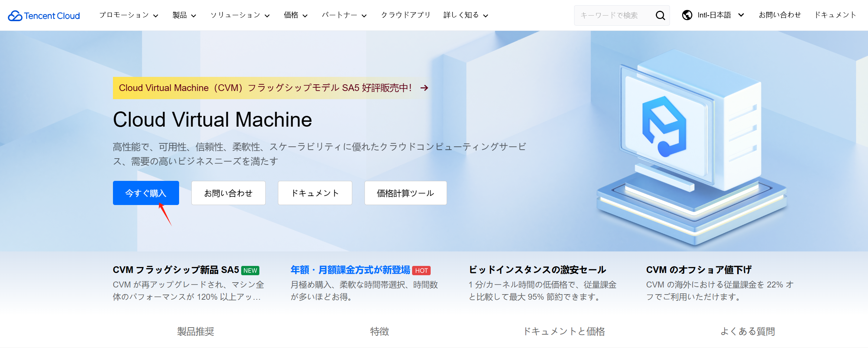
Task: Click the text mentioning 22% オフ
Action: (720, 291)
